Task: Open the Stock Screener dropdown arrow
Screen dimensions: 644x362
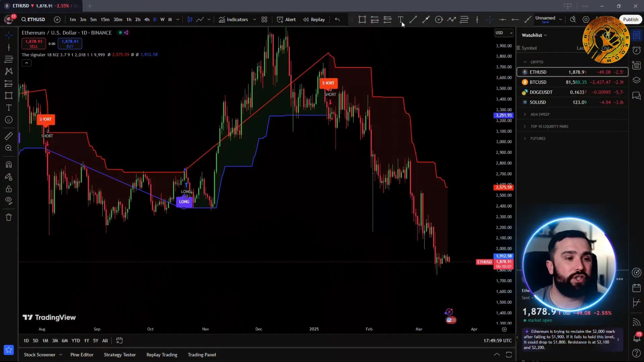Action: [61, 355]
